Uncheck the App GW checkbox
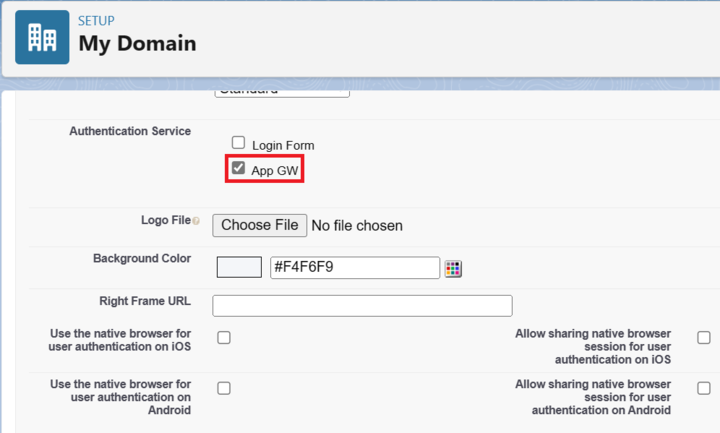The height and width of the screenshot is (433, 720). pos(238,168)
